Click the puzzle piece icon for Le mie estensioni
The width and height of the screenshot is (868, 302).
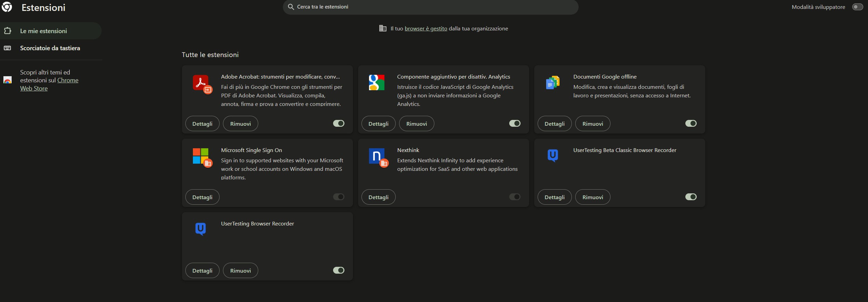click(x=8, y=31)
